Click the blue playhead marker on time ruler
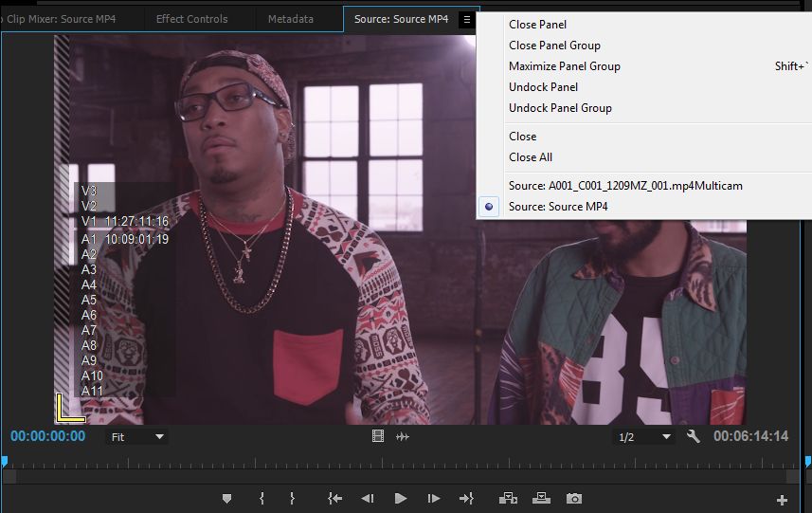The width and height of the screenshot is (812, 513). tap(4, 461)
